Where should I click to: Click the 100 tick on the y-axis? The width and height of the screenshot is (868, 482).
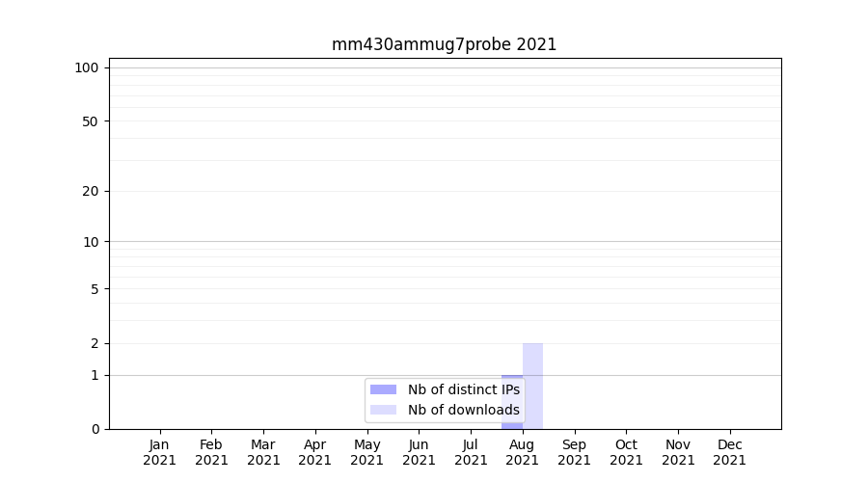[x=87, y=67]
